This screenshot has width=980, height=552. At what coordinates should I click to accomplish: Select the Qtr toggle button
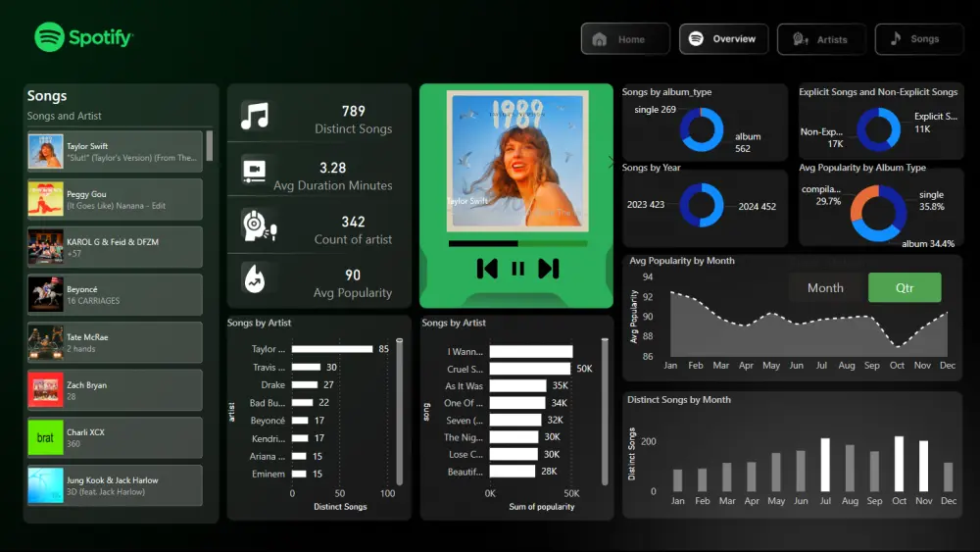click(x=905, y=288)
